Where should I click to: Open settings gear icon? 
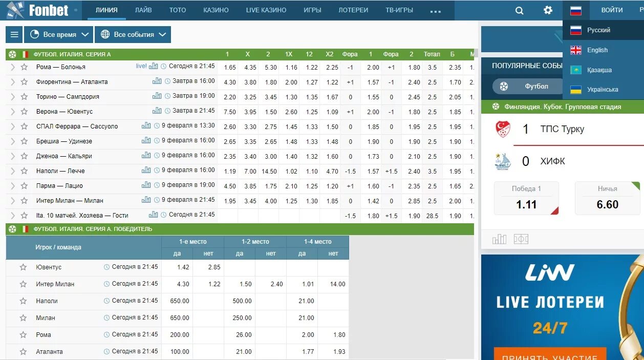coord(548,10)
